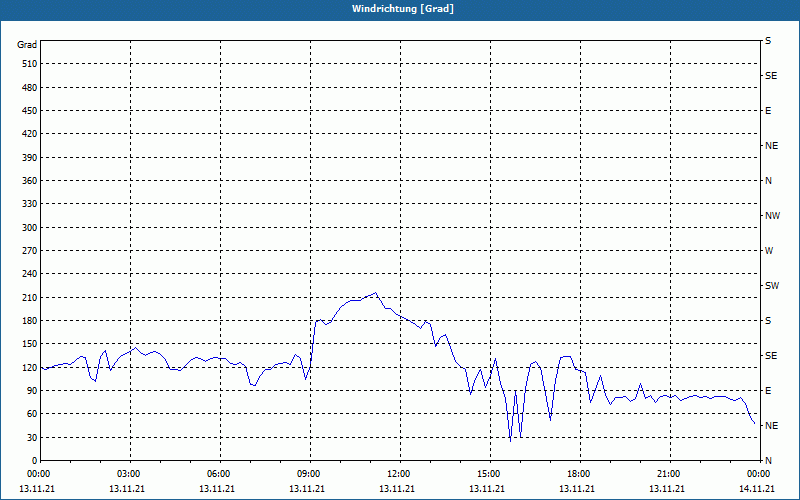Select the 420 tick label on the y-axis
The width and height of the screenshot is (800, 500).
[30, 134]
